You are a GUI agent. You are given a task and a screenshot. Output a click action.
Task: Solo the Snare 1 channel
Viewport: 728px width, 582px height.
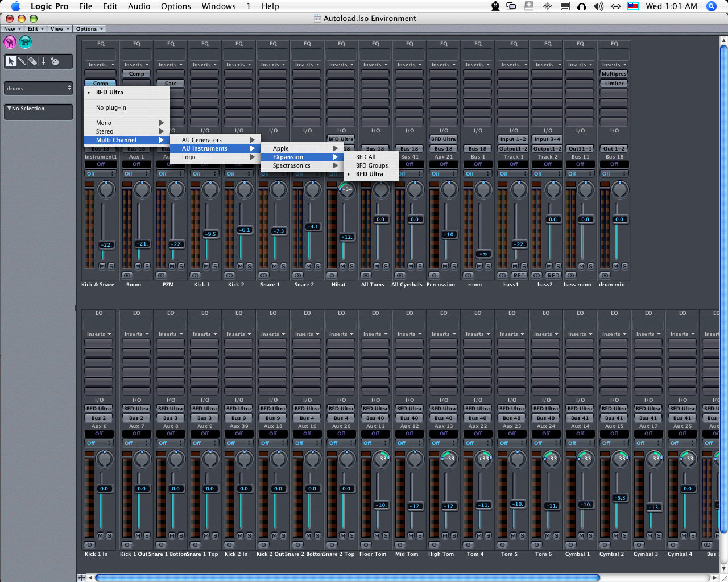coord(284,266)
